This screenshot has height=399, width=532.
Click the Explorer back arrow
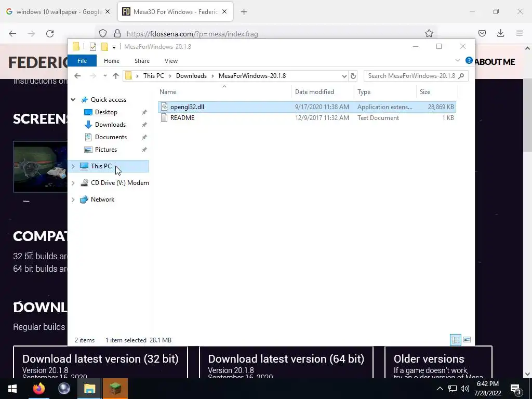(x=77, y=76)
